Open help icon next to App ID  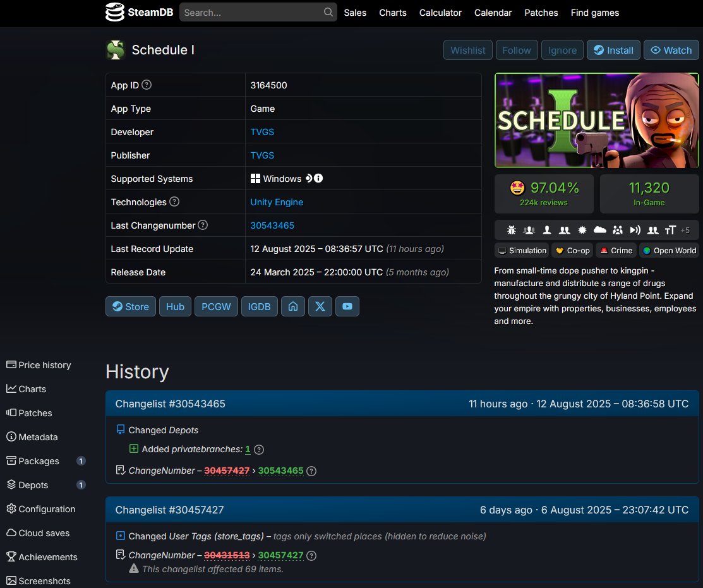tap(147, 85)
